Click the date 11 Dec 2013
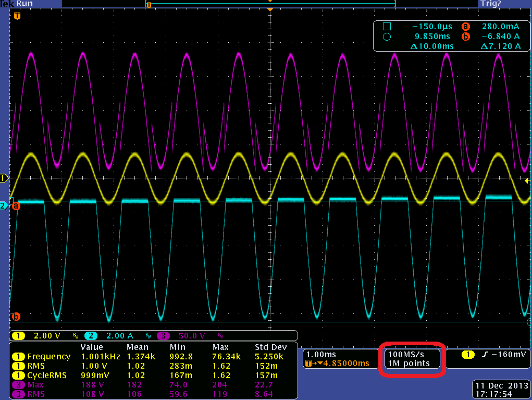 point(502,386)
